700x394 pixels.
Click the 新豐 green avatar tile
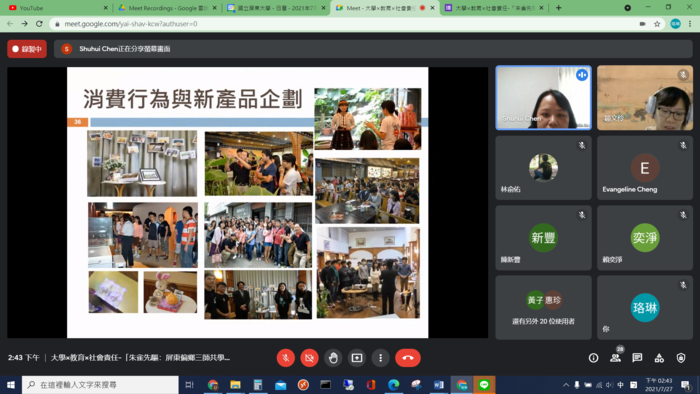pyautogui.click(x=543, y=238)
